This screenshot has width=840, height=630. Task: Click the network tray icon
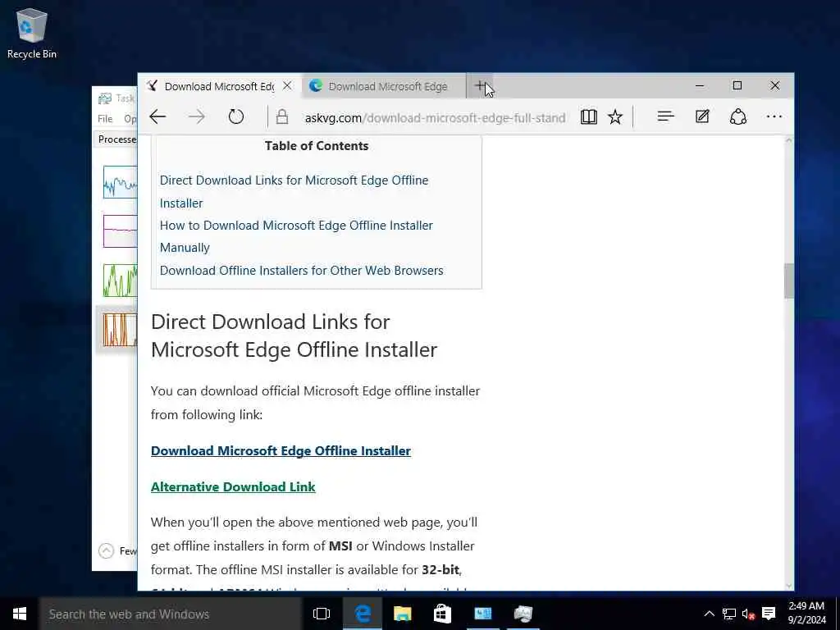pos(729,614)
